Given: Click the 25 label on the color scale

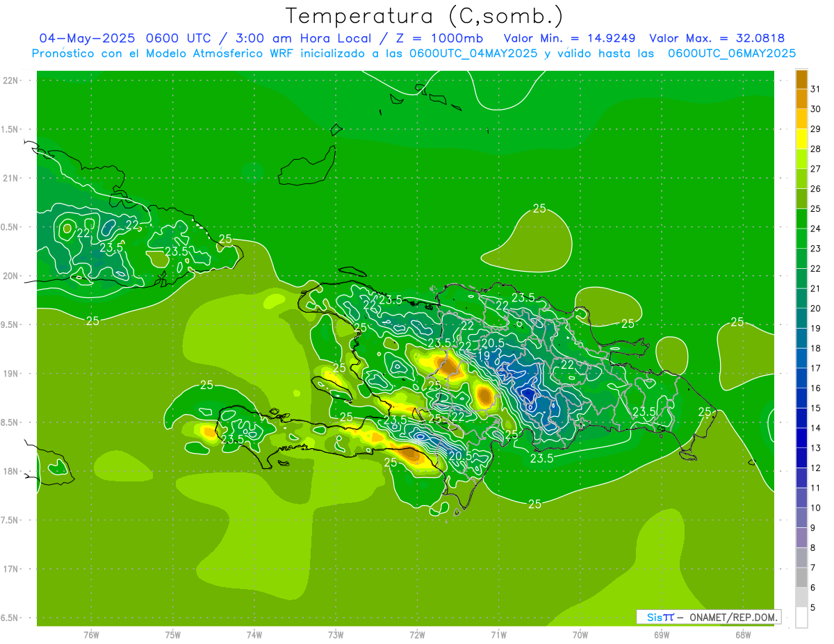Looking at the screenshot, I should point(815,208).
